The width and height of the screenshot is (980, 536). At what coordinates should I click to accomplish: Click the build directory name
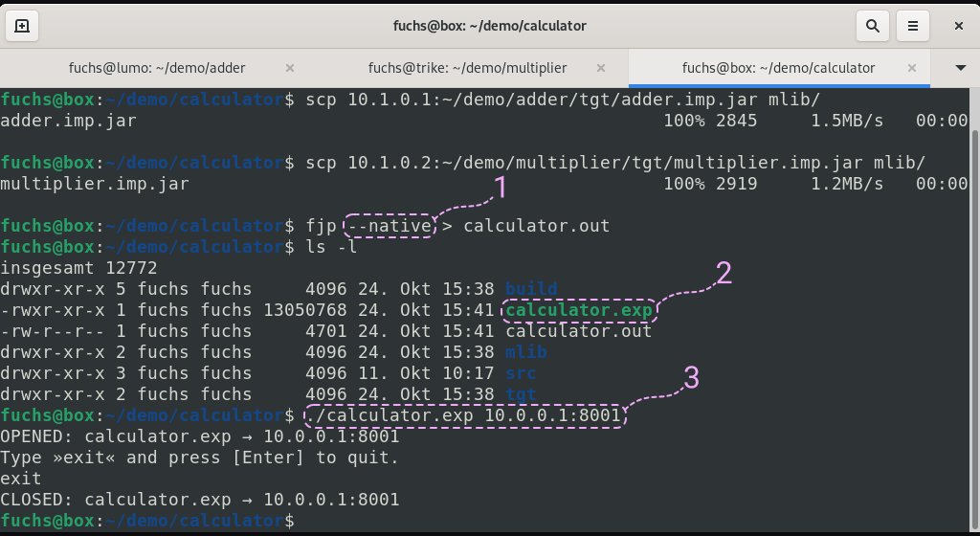pos(531,289)
